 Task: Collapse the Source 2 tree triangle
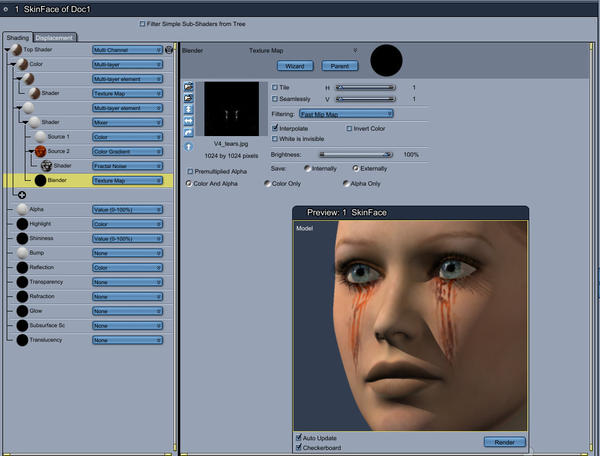[x=32, y=151]
